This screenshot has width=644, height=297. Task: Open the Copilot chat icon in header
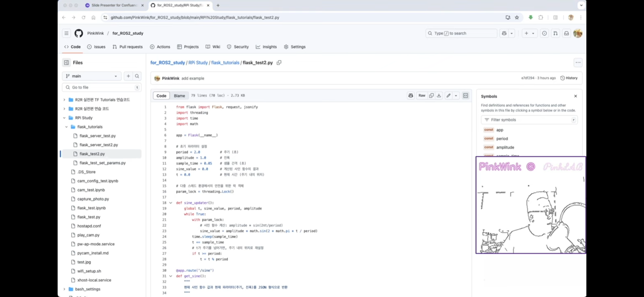coord(504,33)
